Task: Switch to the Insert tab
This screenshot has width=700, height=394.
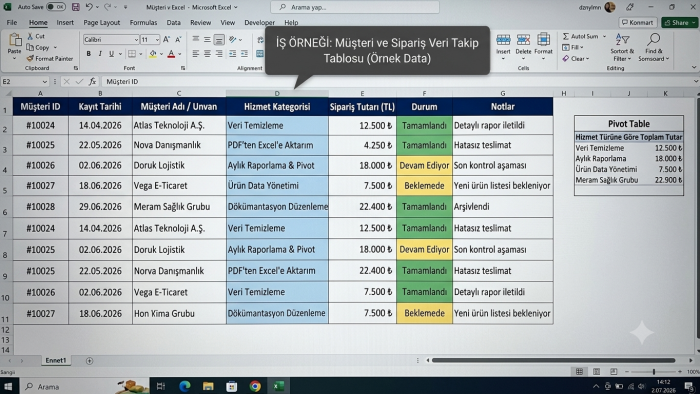Action: [x=65, y=22]
